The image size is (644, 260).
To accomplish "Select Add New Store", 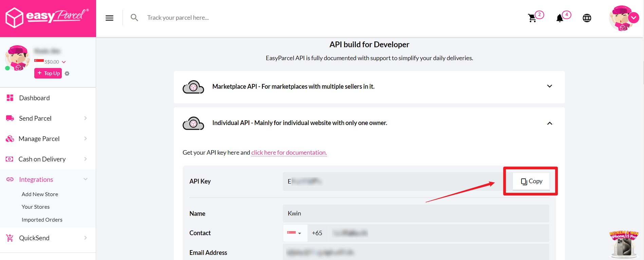I will [40, 194].
